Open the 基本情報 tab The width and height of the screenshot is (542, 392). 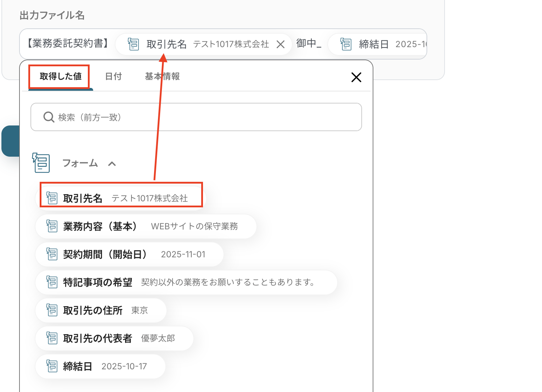point(162,77)
